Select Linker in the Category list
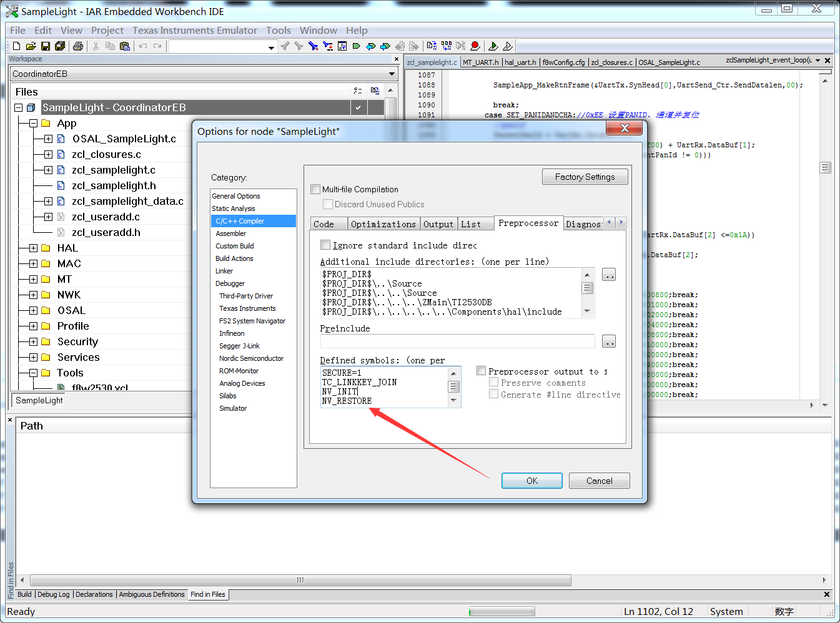 pyautogui.click(x=224, y=271)
